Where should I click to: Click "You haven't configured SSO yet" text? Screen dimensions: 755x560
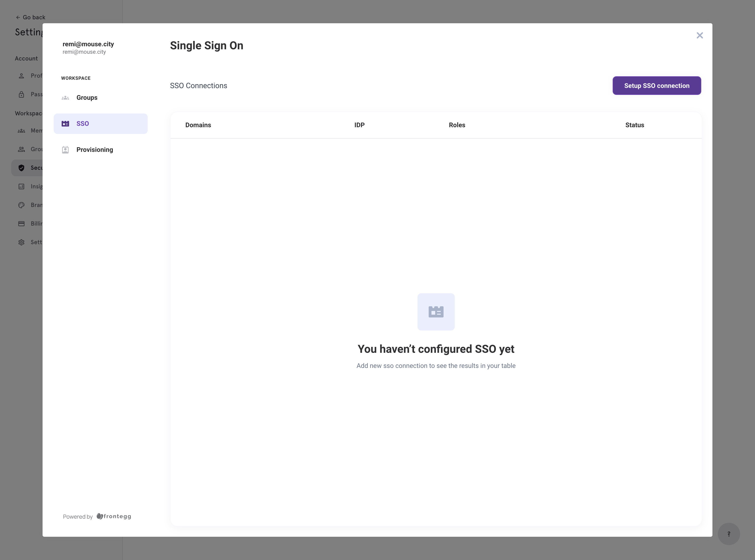pos(436,349)
